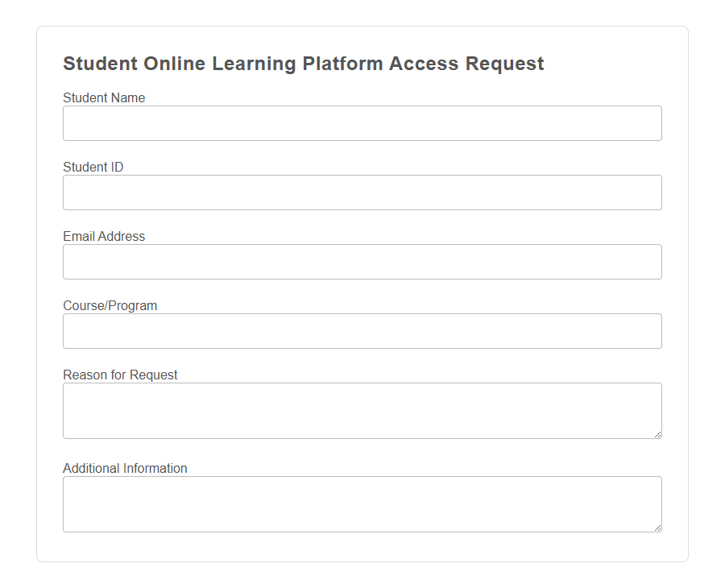The image size is (725, 588).
Task: Click the Reason for Request label
Action: 120,375
